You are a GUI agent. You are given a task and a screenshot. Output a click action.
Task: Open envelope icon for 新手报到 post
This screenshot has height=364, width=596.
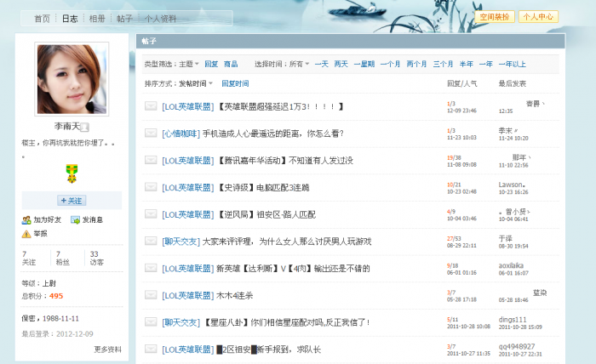click(151, 349)
